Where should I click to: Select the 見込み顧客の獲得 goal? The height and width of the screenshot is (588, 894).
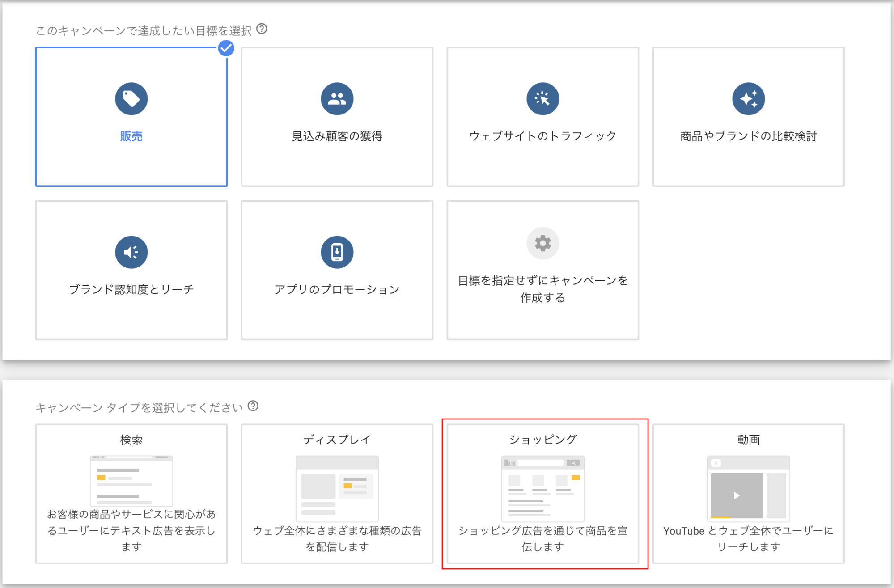point(337,116)
